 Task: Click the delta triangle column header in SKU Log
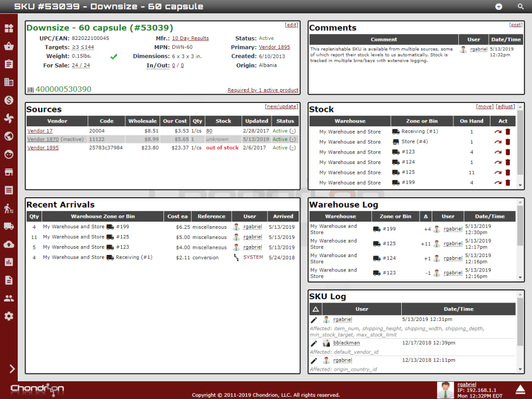315,309
